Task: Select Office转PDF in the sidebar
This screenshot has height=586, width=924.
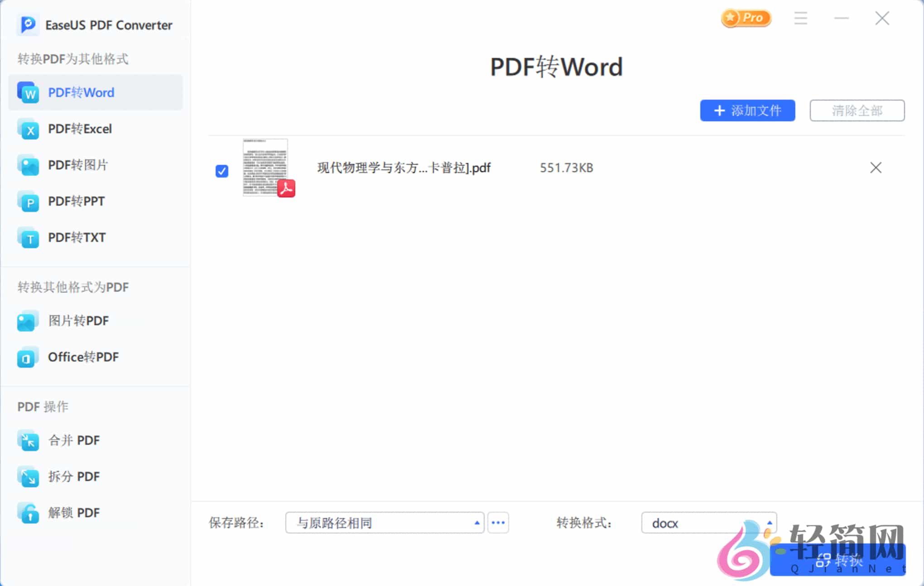Action: click(96, 357)
